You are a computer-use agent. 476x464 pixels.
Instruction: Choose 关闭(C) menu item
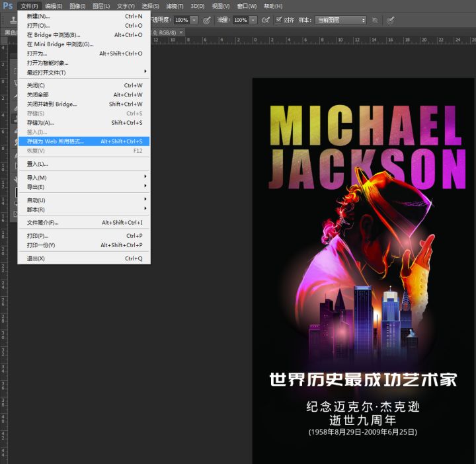84,85
